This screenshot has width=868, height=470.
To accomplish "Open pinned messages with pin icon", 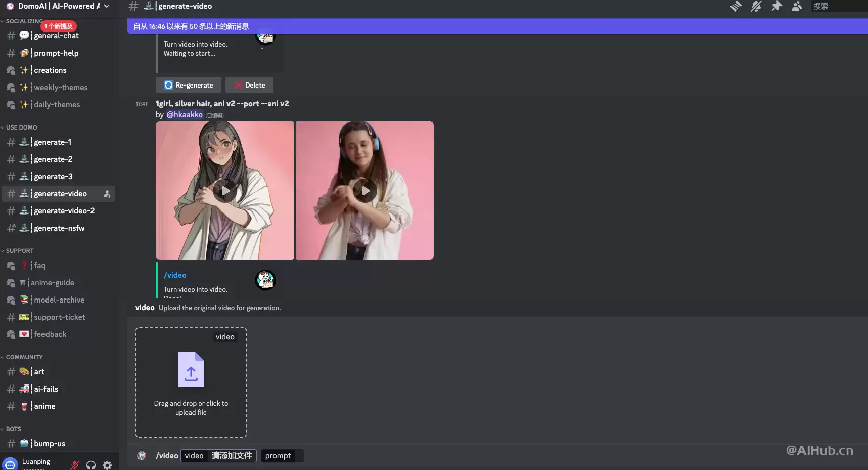I will [776, 6].
